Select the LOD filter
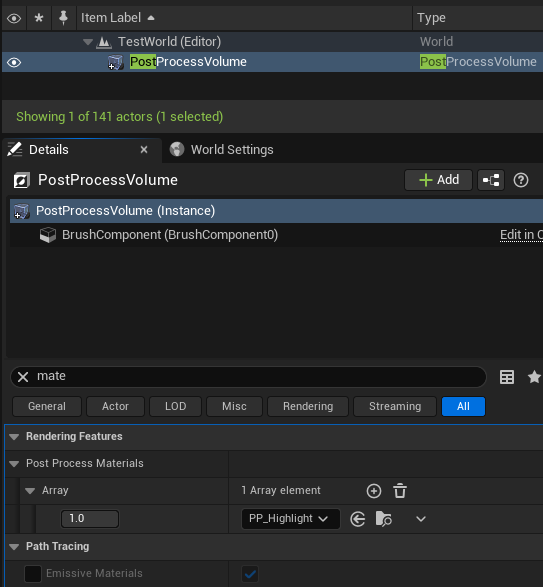The width and height of the screenshot is (543, 587). click(x=175, y=407)
